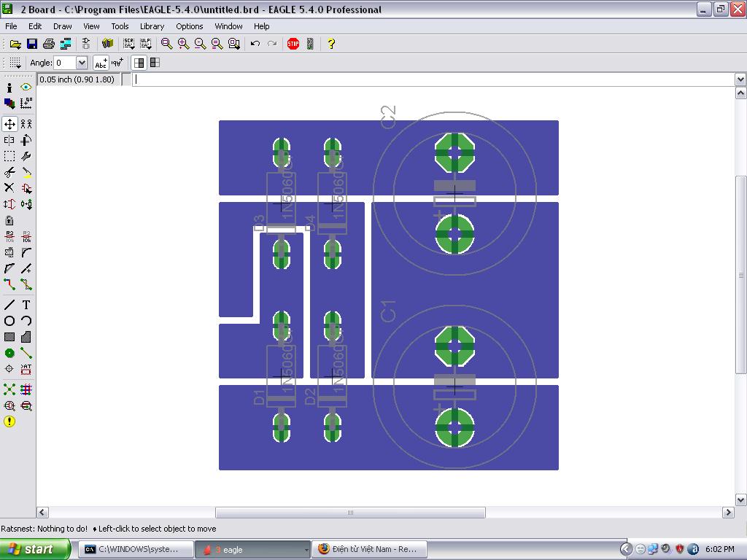
Task: Click the Windows start button
Action: pos(34,549)
